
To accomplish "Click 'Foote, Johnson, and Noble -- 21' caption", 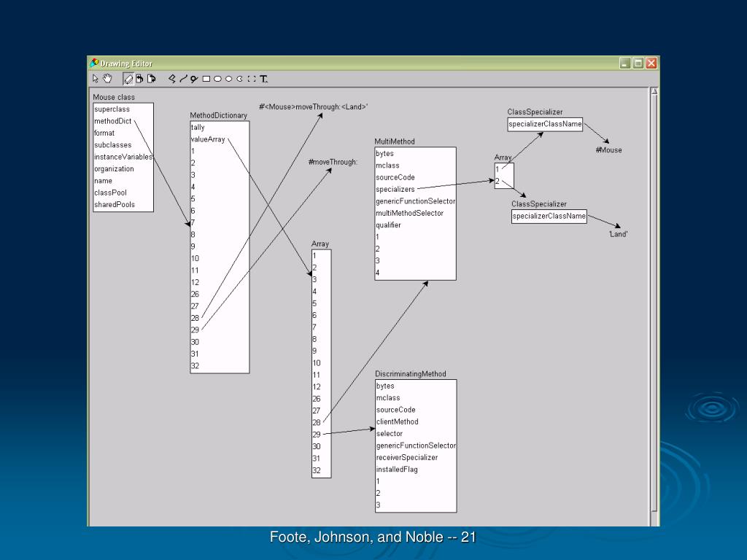I will [x=373, y=537].
